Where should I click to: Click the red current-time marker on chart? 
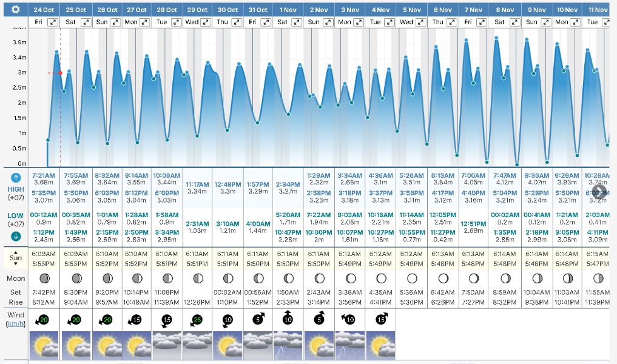60,73
